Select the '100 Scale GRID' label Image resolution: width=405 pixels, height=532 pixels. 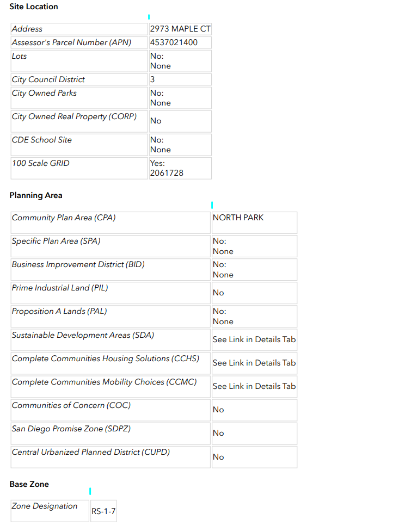[x=41, y=163]
